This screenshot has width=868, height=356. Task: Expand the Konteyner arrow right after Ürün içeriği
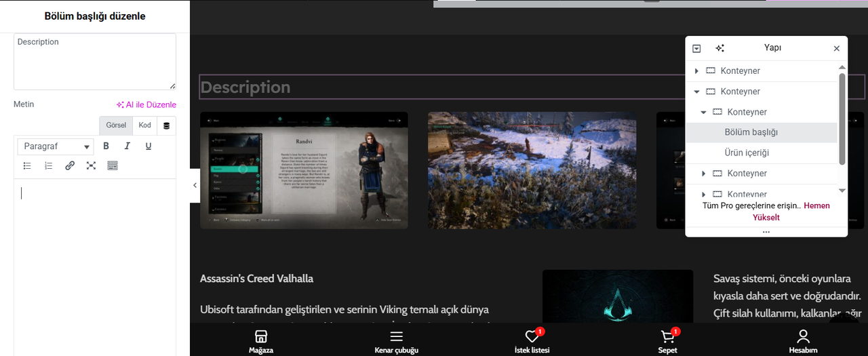(x=703, y=174)
